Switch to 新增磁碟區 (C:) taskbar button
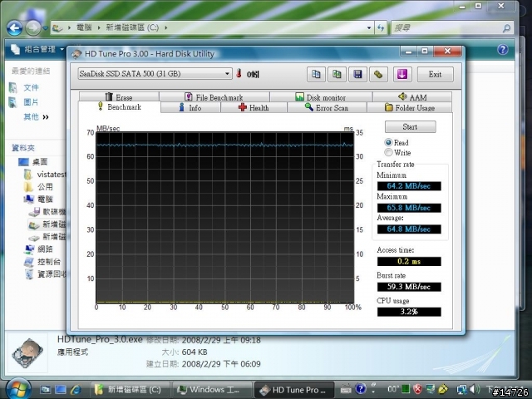Screen dimensions: 532x399 129,390
